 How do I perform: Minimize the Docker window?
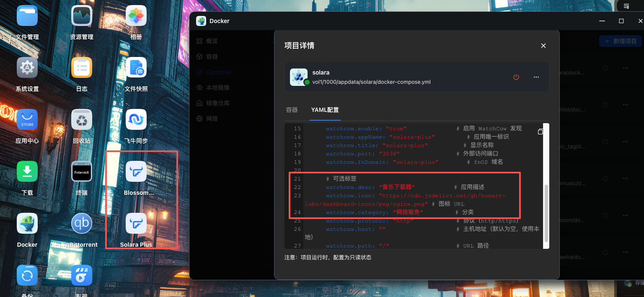click(x=602, y=21)
